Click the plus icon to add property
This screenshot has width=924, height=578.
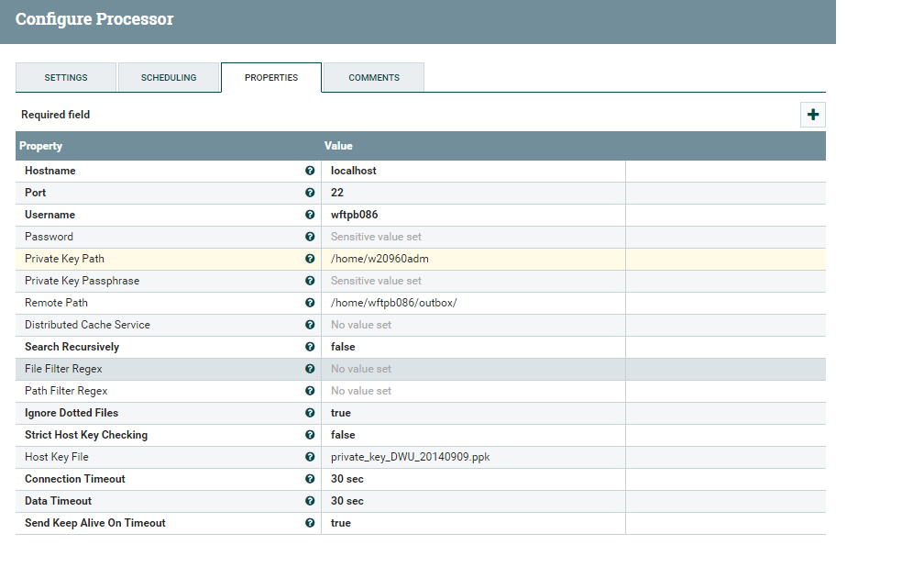click(812, 114)
